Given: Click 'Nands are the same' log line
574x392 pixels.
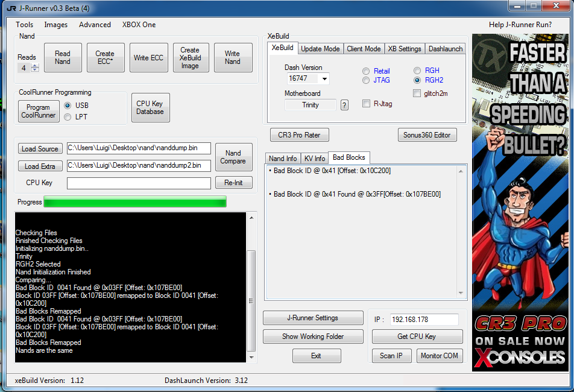Looking at the screenshot, I should pyautogui.click(x=44, y=350).
